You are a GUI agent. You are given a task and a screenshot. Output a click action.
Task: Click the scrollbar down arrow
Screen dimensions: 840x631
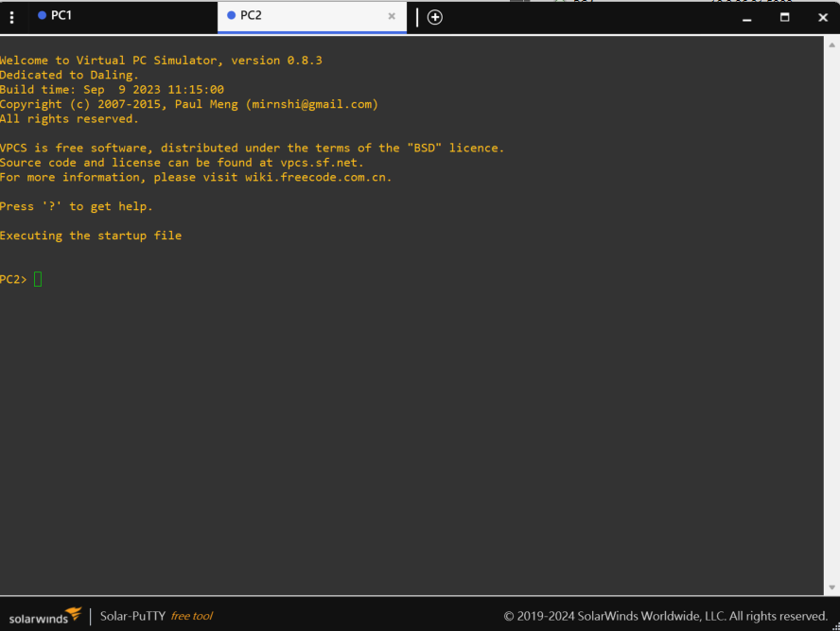(832, 587)
